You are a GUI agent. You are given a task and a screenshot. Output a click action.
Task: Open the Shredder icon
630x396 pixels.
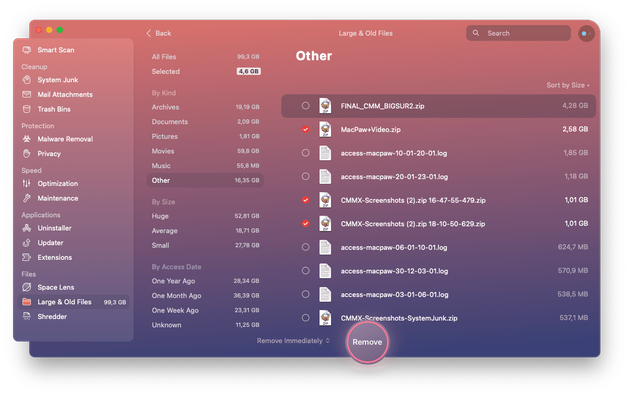pyautogui.click(x=27, y=316)
